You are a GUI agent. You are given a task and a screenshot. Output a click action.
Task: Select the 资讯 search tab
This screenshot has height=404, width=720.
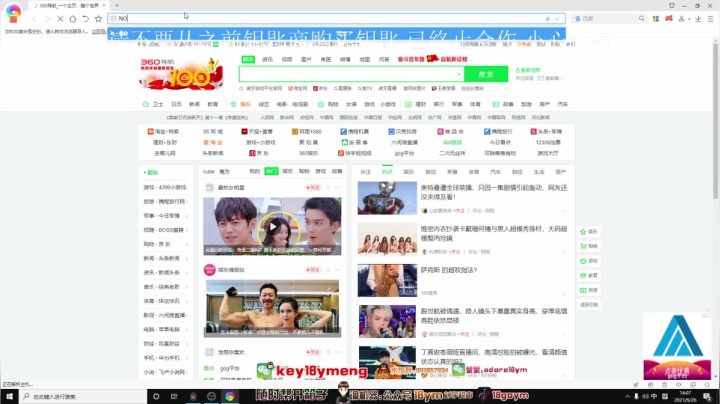pyautogui.click(x=267, y=60)
